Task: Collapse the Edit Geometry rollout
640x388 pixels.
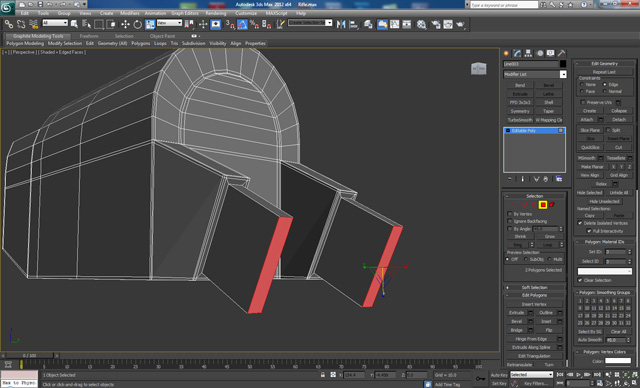Action: [604, 64]
